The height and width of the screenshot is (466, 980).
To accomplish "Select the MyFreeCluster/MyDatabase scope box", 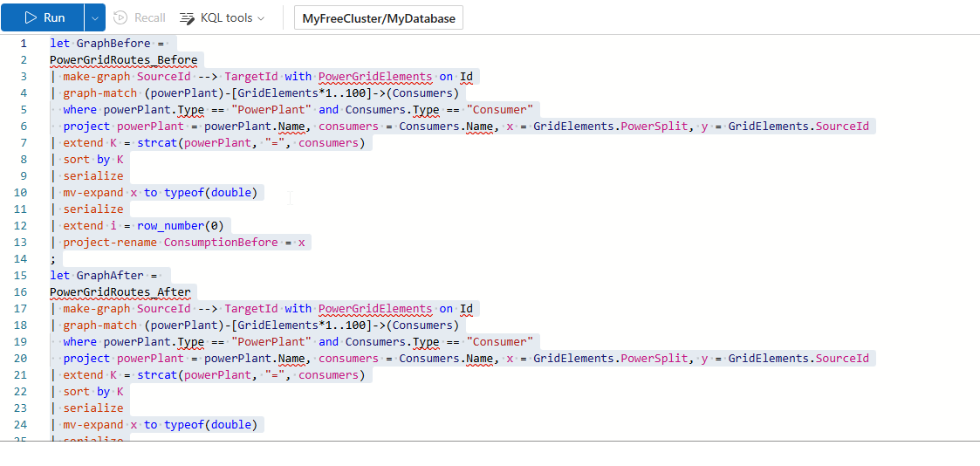I will pos(379,18).
